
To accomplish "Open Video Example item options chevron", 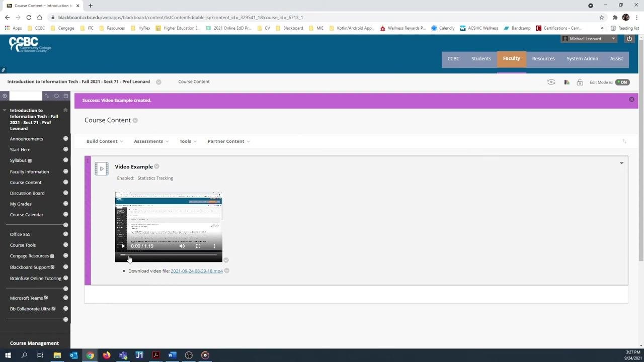I will click(x=156, y=166).
